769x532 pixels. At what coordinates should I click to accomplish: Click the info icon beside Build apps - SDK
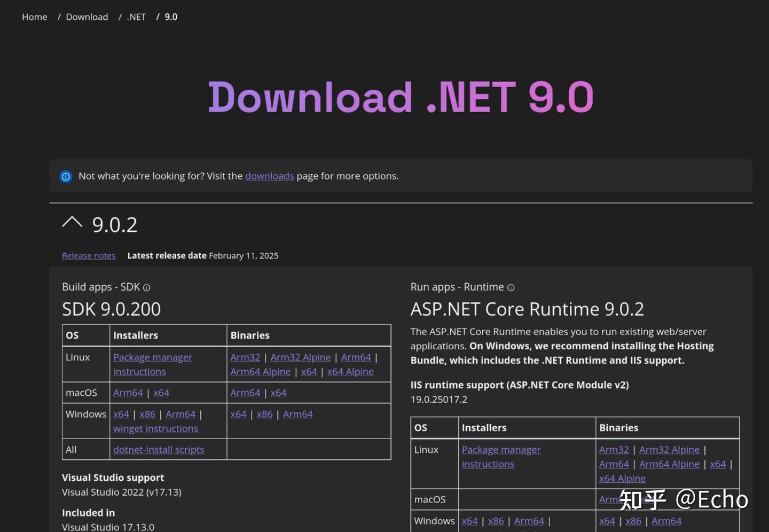click(147, 287)
